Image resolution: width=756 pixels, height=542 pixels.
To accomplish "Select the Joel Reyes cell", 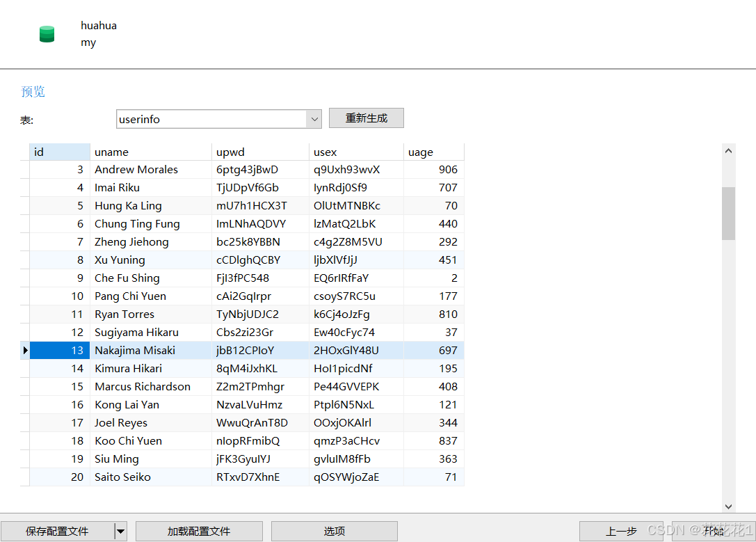I will point(151,423).
